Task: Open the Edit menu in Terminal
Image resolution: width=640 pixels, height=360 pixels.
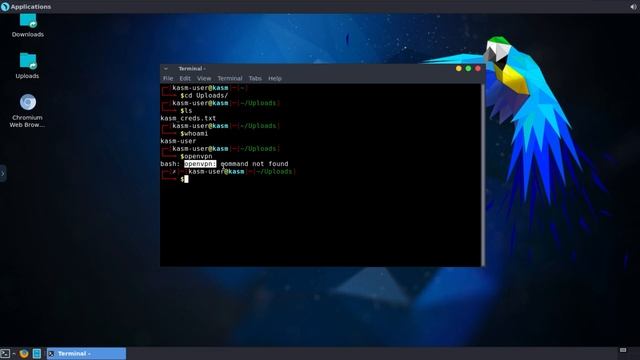Action: pyautogui.click(x=185, y=78)
